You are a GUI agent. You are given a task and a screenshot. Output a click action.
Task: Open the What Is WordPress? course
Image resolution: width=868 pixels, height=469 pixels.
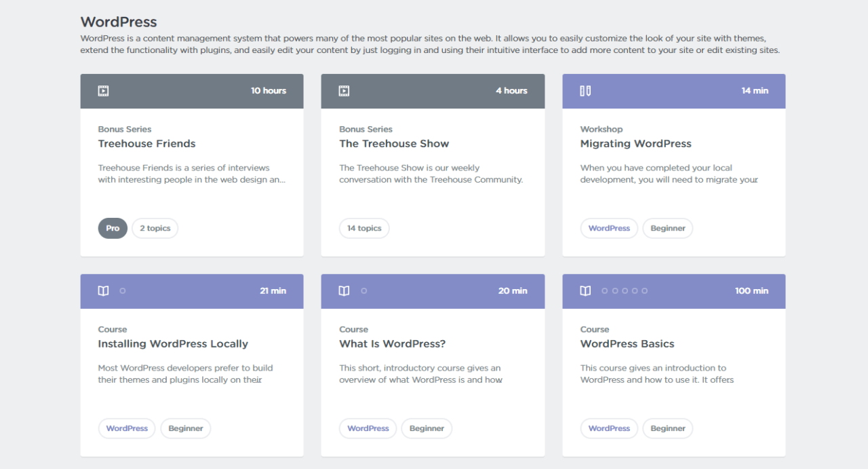click(392, 343)
